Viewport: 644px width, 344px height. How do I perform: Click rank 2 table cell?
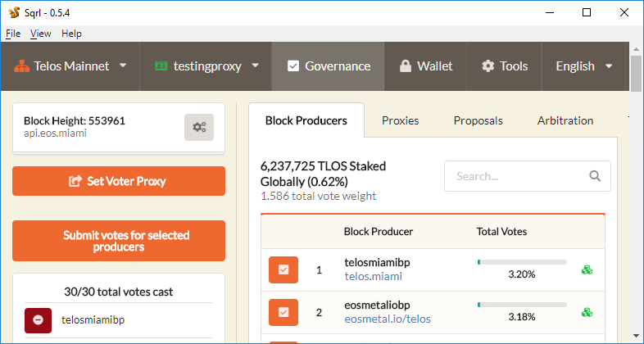pyautogui.click(x=319, y=313)
